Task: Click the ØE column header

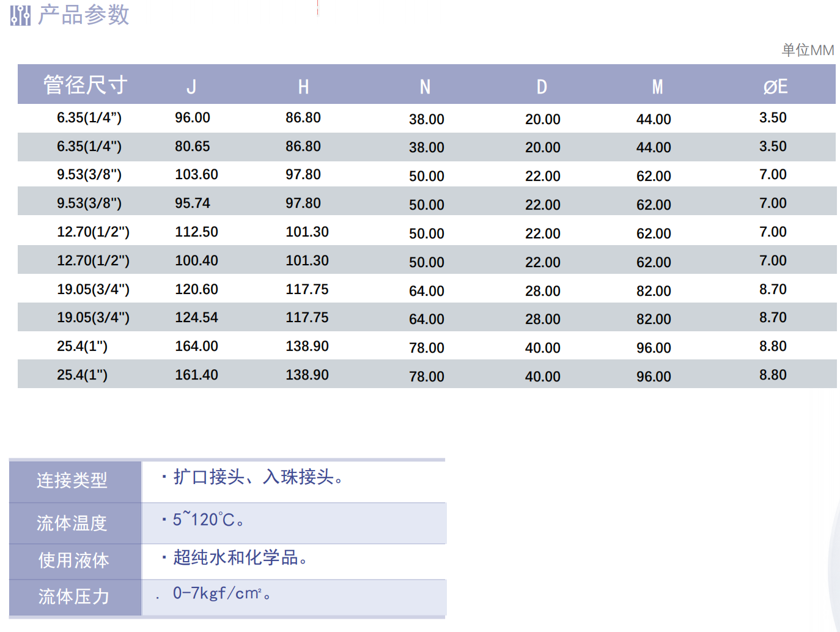Action: click(x=775, y=87)
